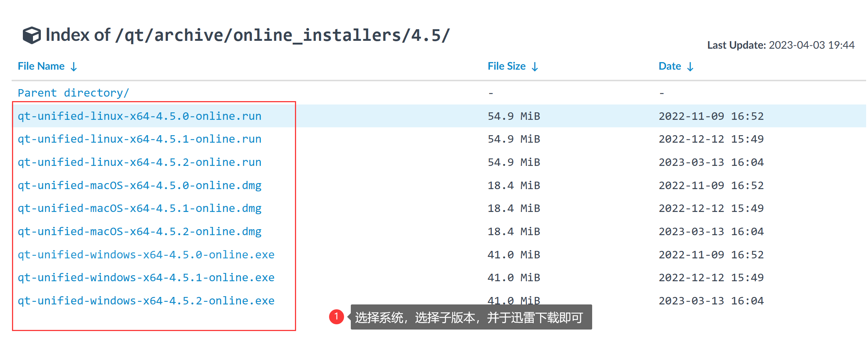Click the 18.4 MiB size of macOS 4.5.2 row
The image size is (868, 352).
click(x=514, y=231)
